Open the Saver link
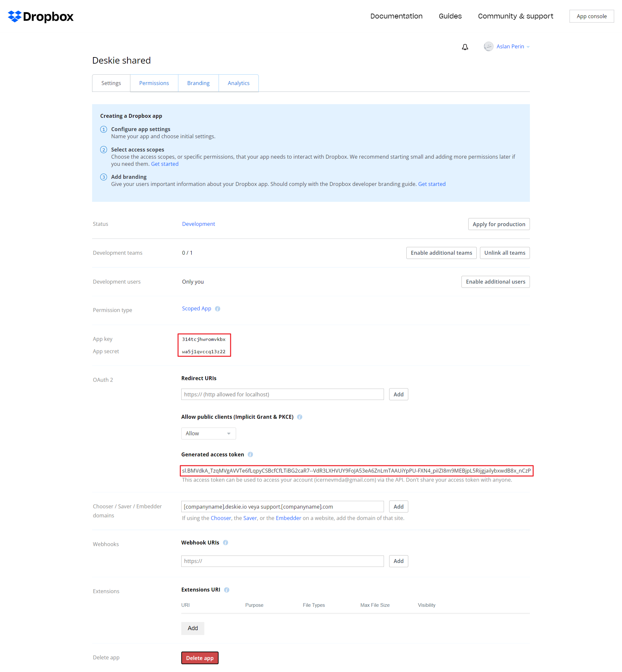622x672 pixels. [x=250, y=518]
